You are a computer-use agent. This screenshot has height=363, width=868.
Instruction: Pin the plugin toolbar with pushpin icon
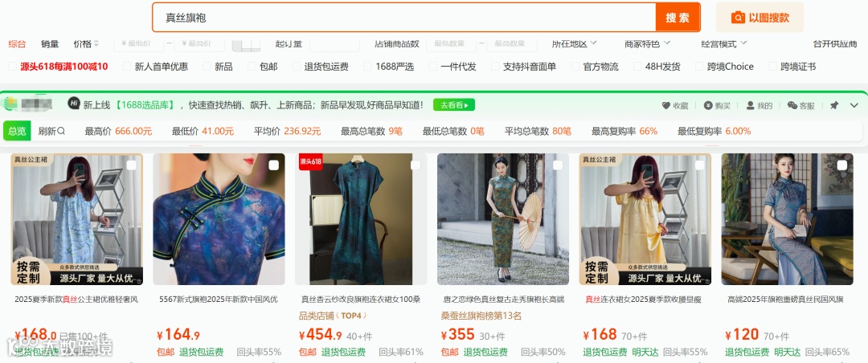pyautogui.click(x=834, y=105)
